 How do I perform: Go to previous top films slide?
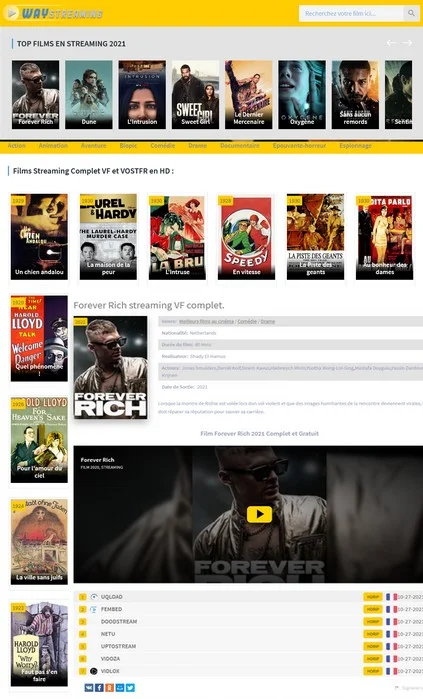tap(391, 43)
